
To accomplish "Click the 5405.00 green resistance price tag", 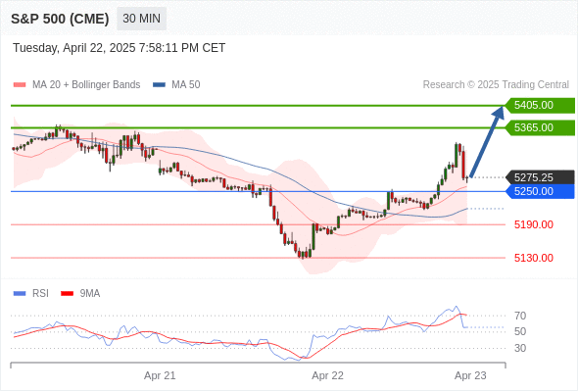I will click(x=540, y=106).
